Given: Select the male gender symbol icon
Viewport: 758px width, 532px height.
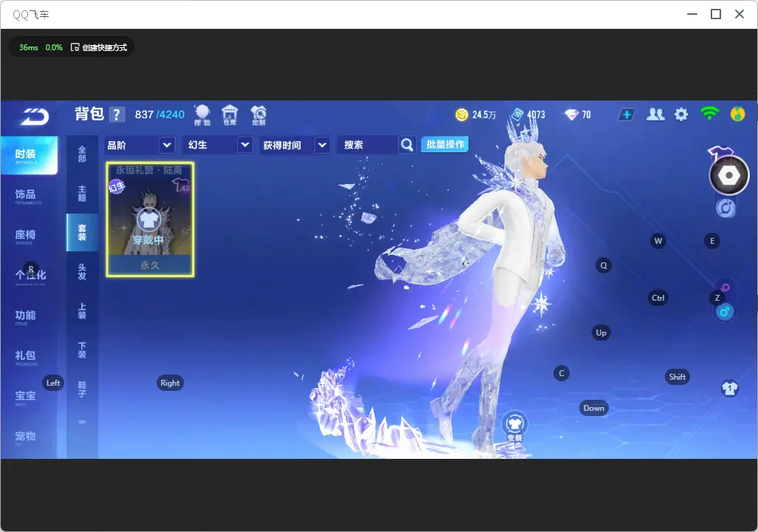Looking at the screenshot, I should point(725,312).
